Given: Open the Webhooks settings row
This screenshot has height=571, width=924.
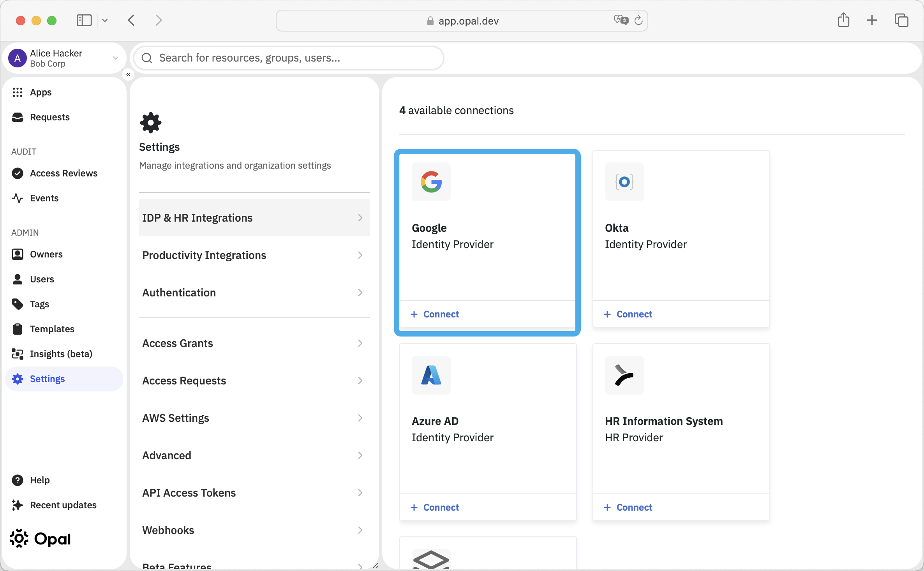Looking at the screenshot, I should click(x=254, y=530).
